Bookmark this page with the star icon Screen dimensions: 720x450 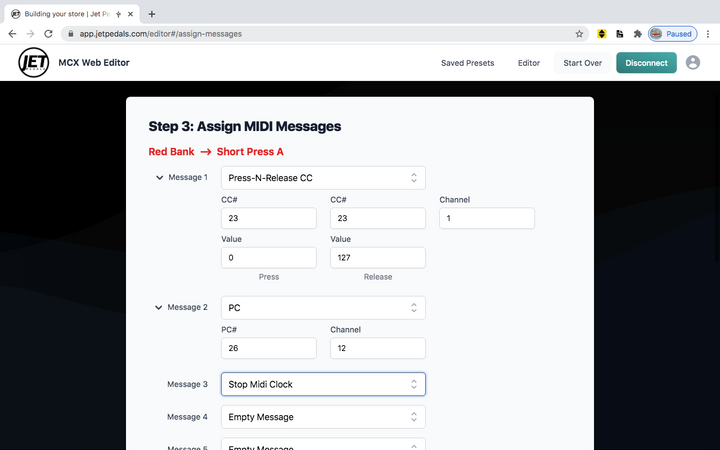coord(579,33)
